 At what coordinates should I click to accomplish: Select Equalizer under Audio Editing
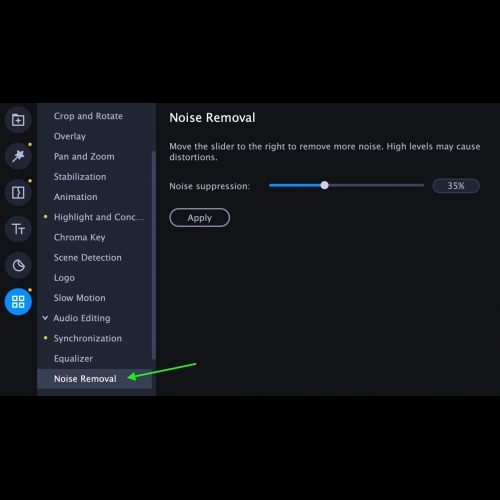73,359
